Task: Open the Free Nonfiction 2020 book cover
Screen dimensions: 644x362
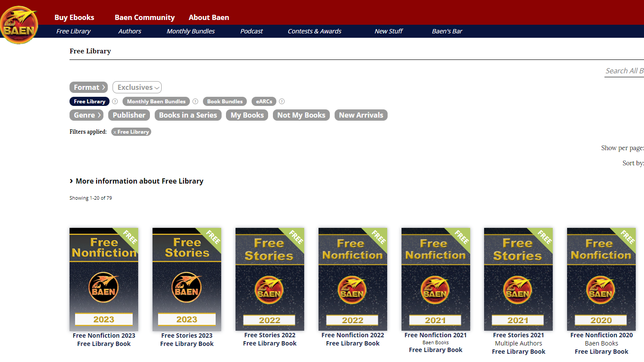Action: click(x=601, y=279)
